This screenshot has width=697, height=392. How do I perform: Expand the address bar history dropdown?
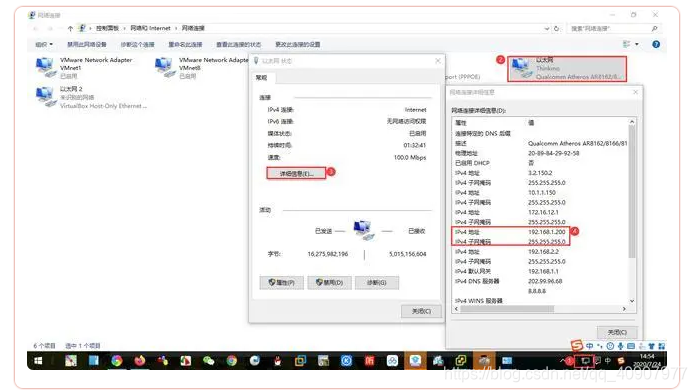(x=547, y=28)
